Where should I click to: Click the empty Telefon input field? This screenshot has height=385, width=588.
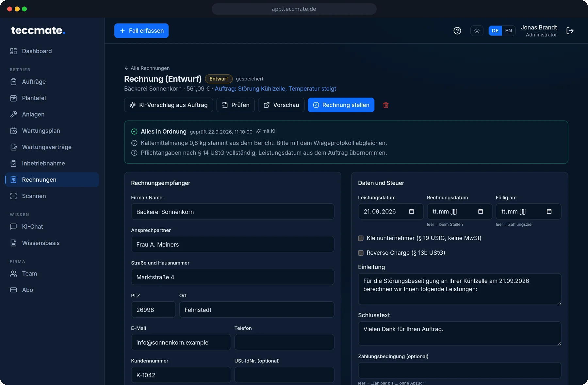(x=284, y=342)
